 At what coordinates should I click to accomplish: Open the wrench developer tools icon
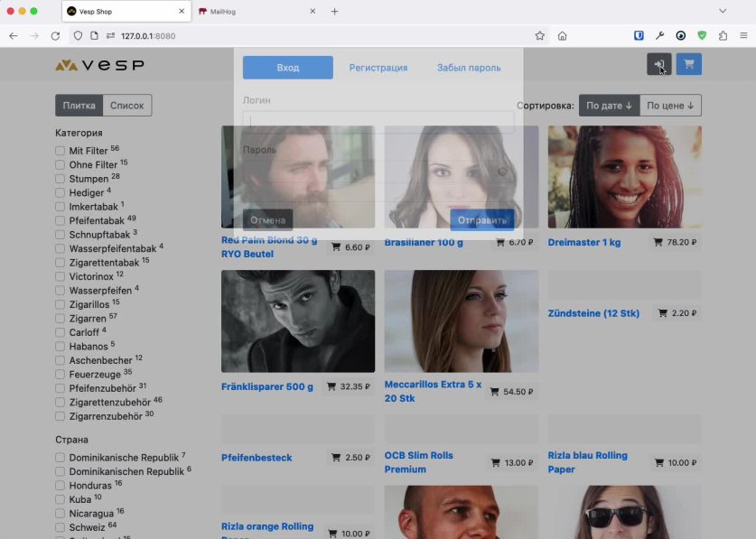(x=659, y=36)
